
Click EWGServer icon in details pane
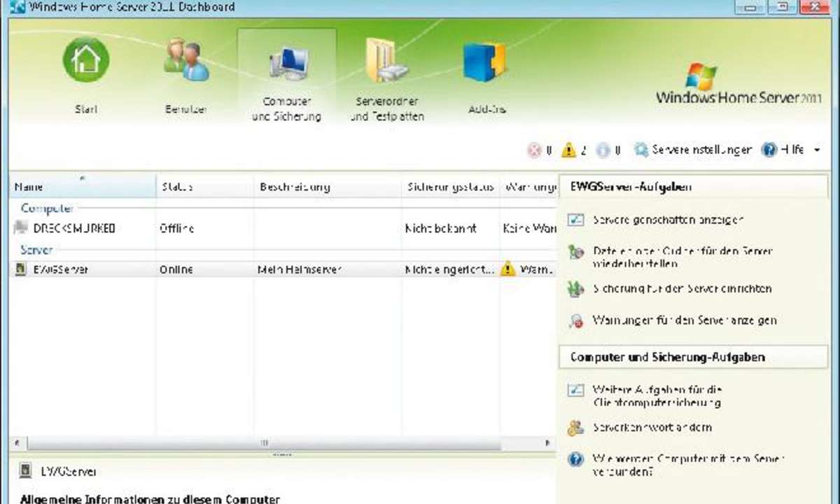pos(24,471)
